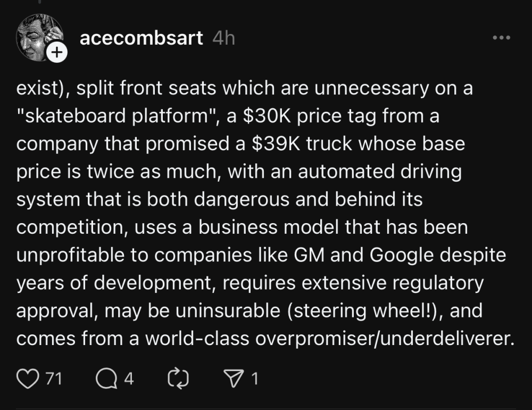This screenshot has width=532, height=410.
Task: Tap the 4 replies count
Action: pyautogui.click(x=129, y=379)
